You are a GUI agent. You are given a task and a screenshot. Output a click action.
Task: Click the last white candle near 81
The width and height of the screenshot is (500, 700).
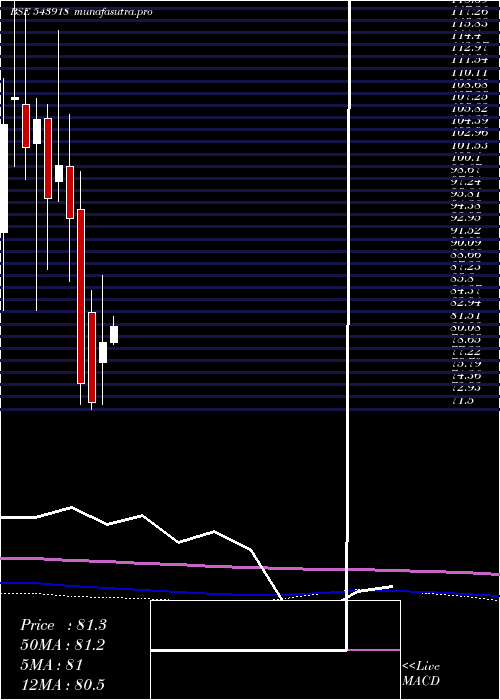tap(114, 334)
